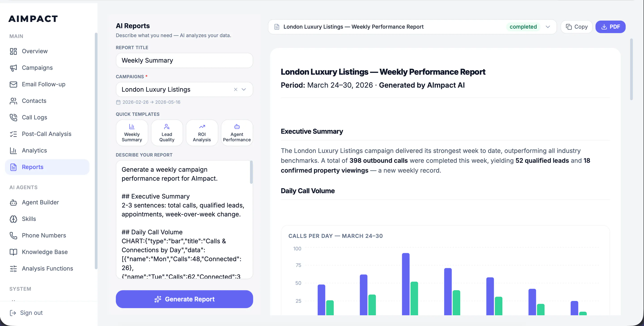Expand the report selector chevron

point(548,27)
